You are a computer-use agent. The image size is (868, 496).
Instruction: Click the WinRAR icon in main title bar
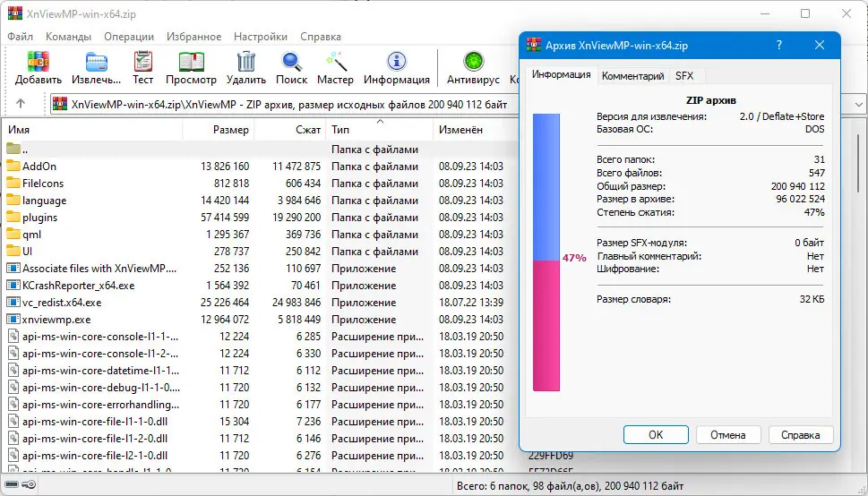coord(15,13)
